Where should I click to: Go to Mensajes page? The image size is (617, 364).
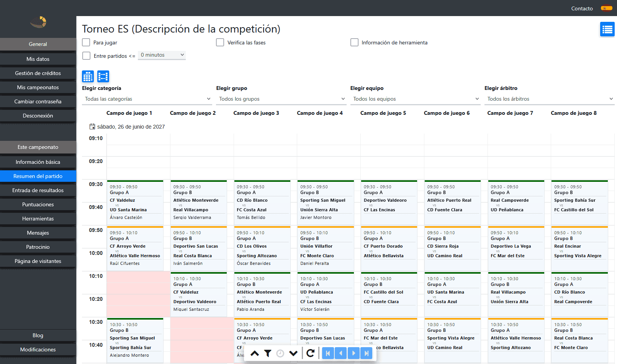[x=38, y=233]
